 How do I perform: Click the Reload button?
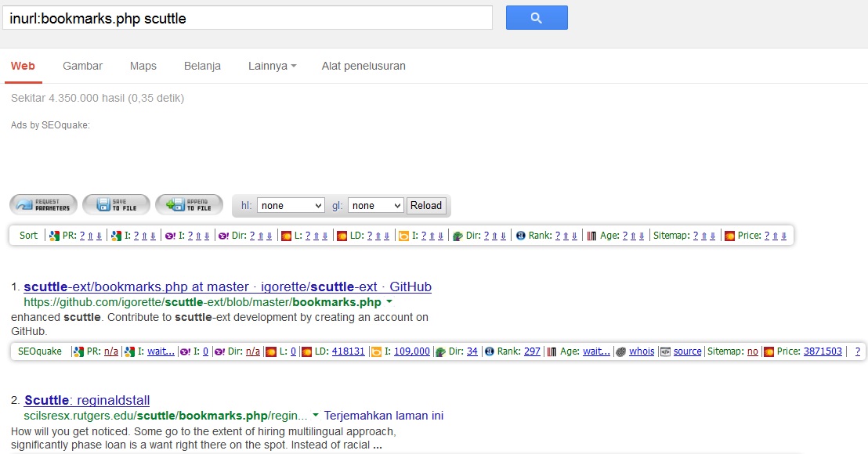(425, 205)
